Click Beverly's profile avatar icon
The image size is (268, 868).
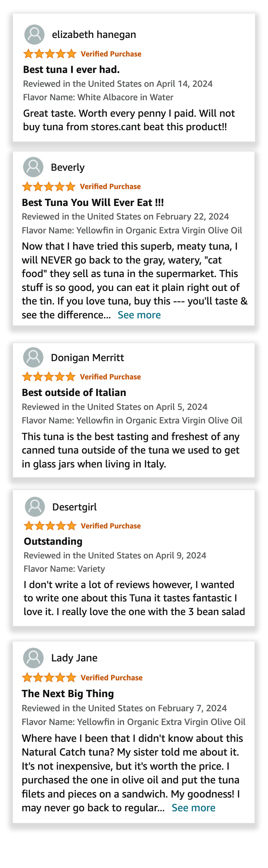pyautogui.click(x=33, y=167)
